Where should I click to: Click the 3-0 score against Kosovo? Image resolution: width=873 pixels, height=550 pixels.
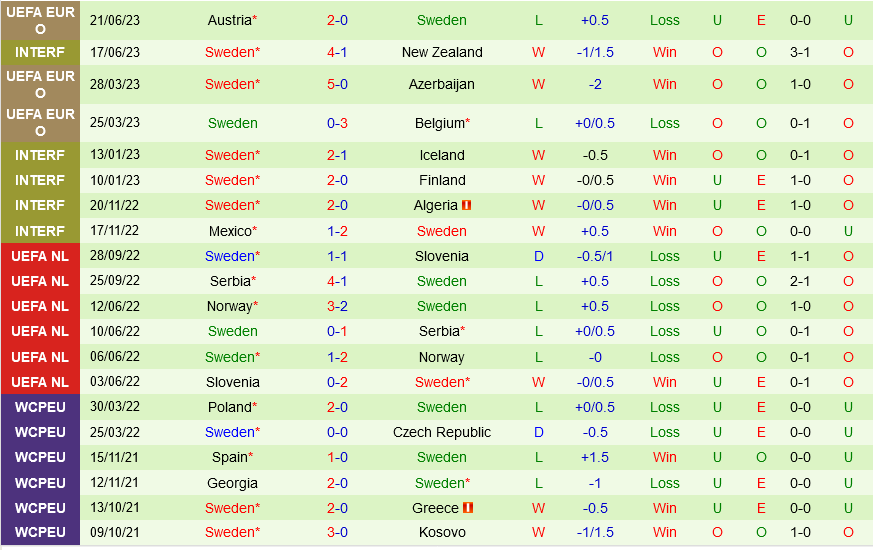coord(337,532)
